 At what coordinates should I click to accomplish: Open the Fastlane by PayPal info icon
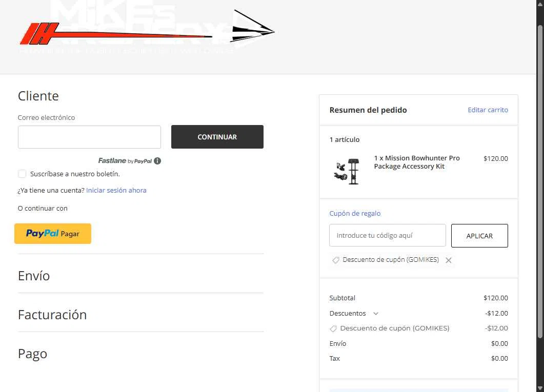pyautogui.click(x=157, y=161)
